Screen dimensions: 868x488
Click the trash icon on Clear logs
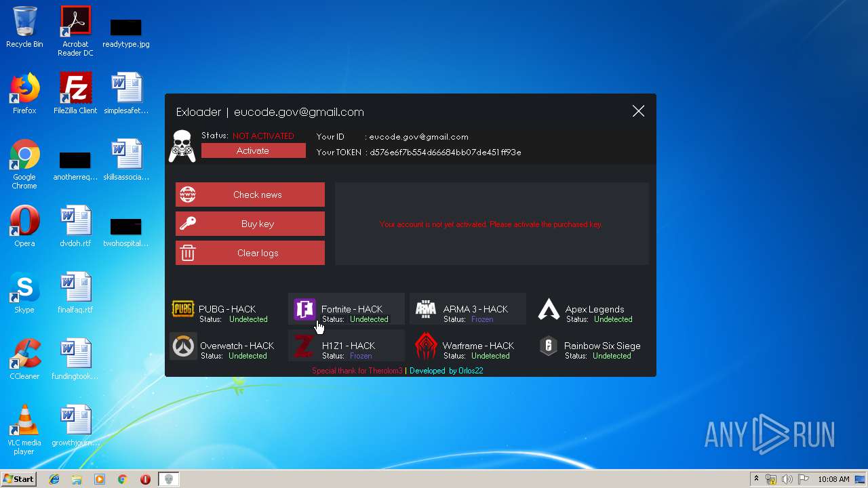(x=188, y=253)
